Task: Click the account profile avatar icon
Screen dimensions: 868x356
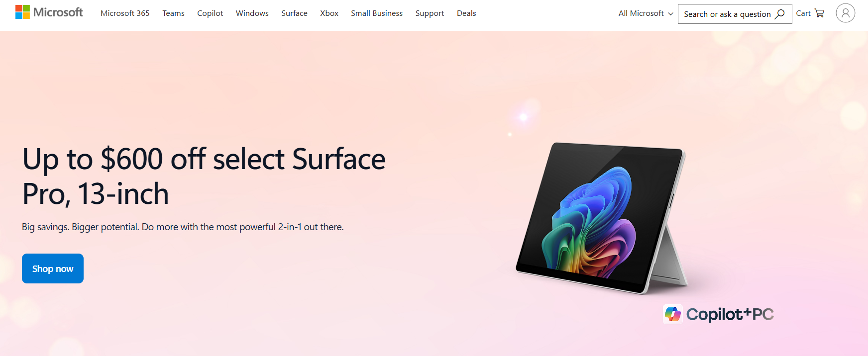Action: pos(845,13)
